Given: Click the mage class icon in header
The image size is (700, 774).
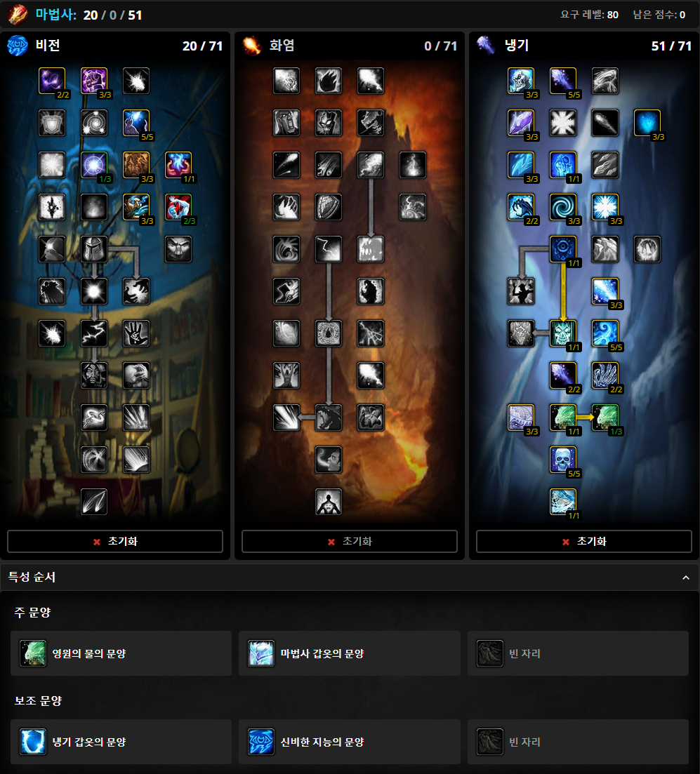Looking at the screenshot, I should pyautogui.click(x=18, y=14).
